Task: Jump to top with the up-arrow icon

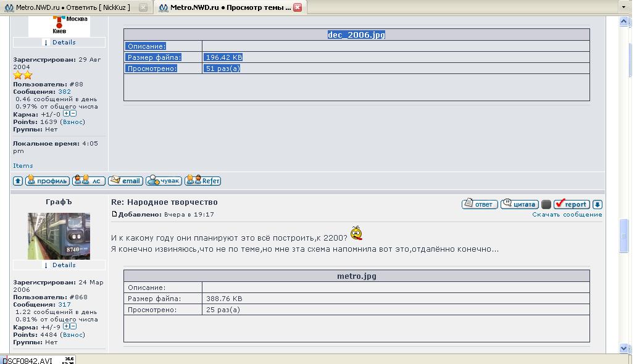Action: point(18,181)
